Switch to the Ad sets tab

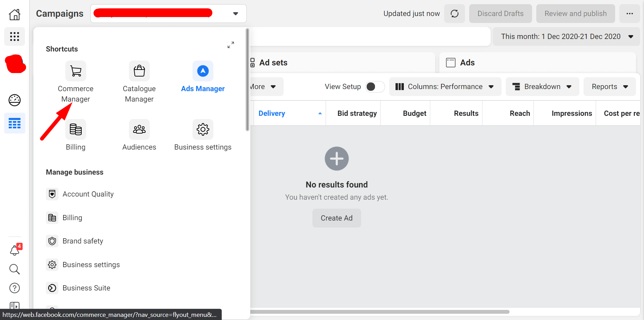[273, 63]
